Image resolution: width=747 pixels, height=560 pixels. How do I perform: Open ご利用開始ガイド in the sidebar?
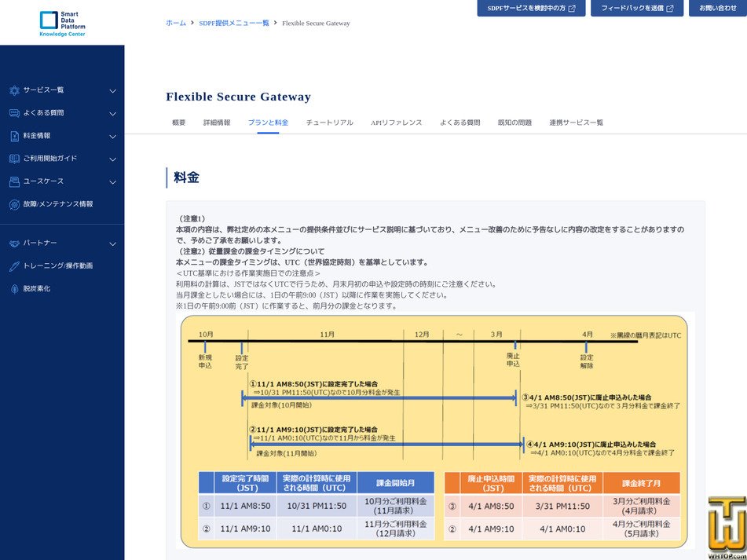tap(50, 159)
